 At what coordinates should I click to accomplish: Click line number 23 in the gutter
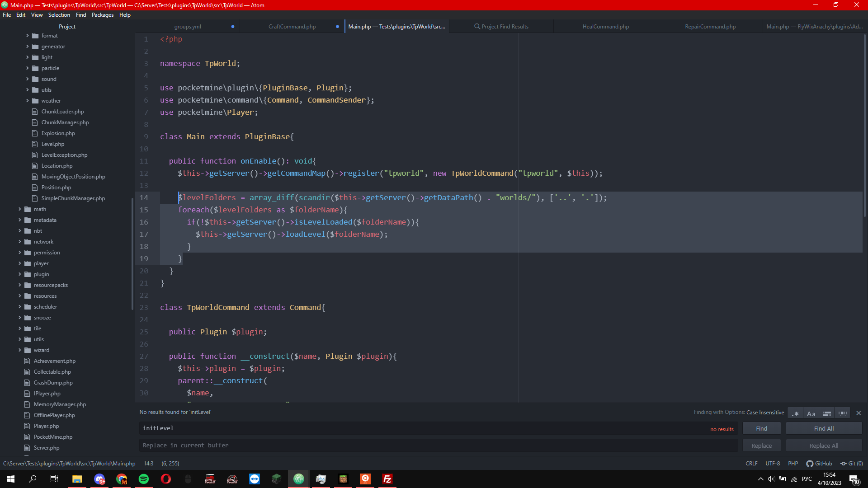pyautogui.click(x=144, y=307)
